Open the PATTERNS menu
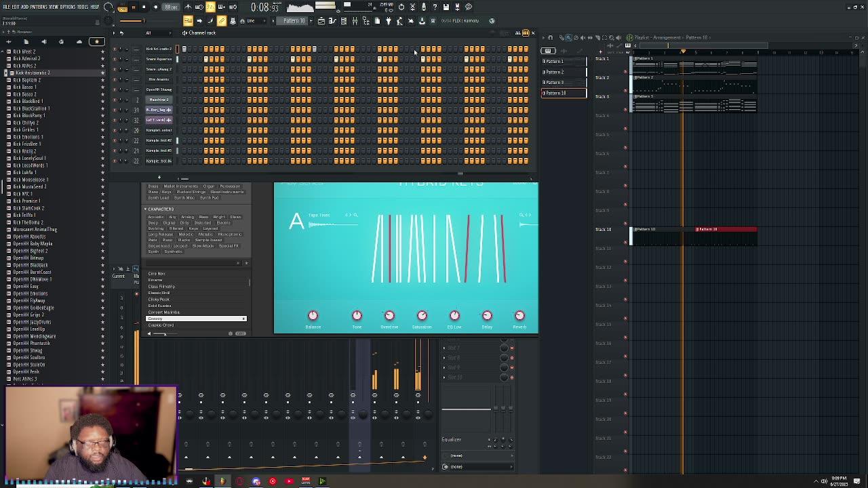Screen dimensions: 868x488 [38, 7]
